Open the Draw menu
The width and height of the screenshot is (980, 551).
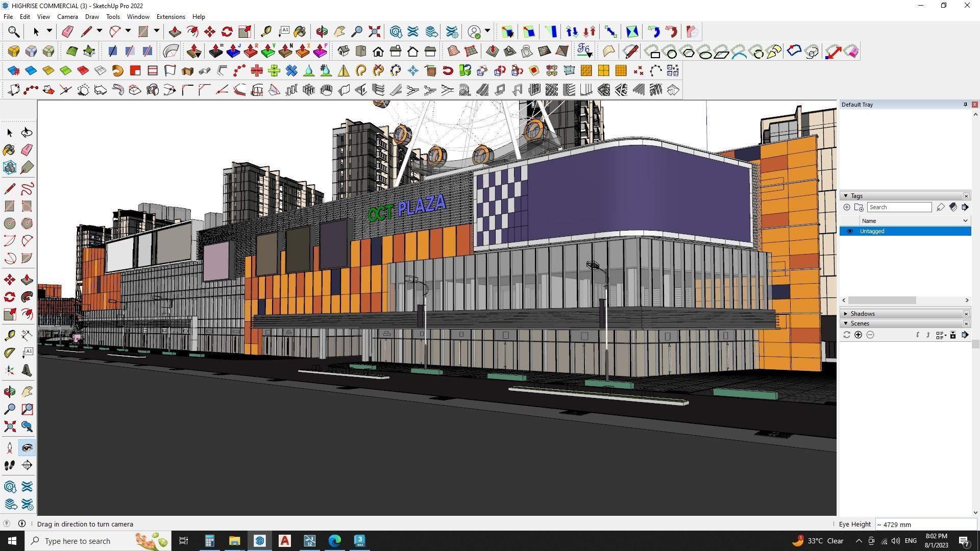coord(92,17)
